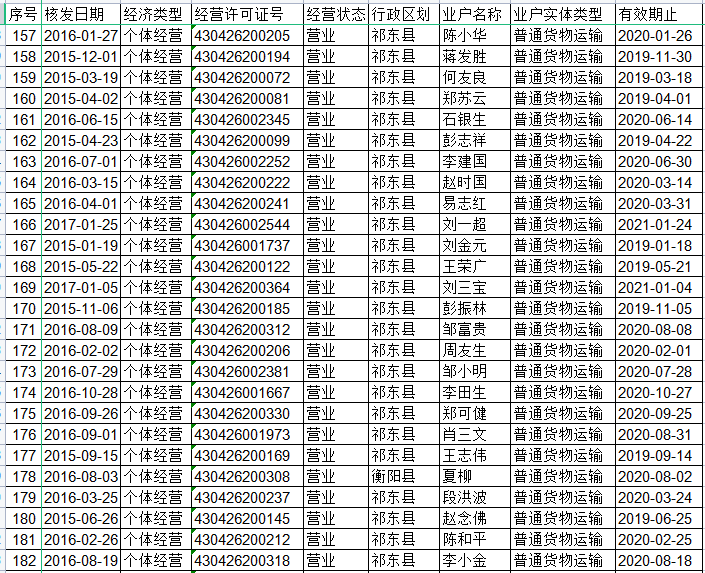The image size is (705, 573).
Task: Select the 经营状态 header cell
Action: 334,14
